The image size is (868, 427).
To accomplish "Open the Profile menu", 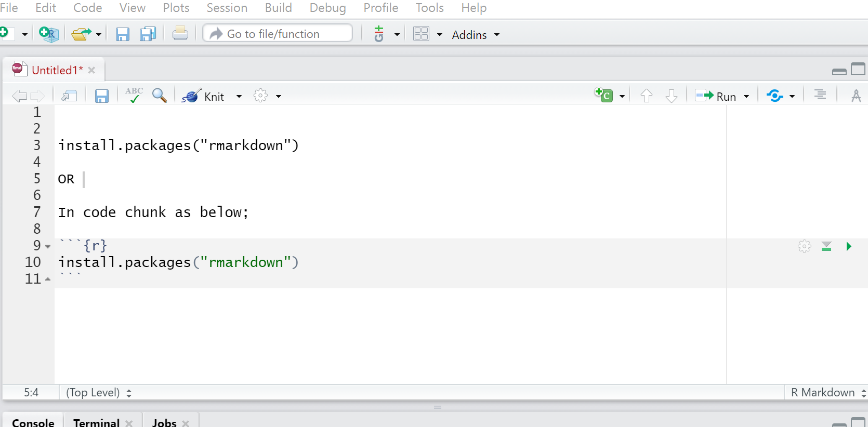I will pos(381,8).
